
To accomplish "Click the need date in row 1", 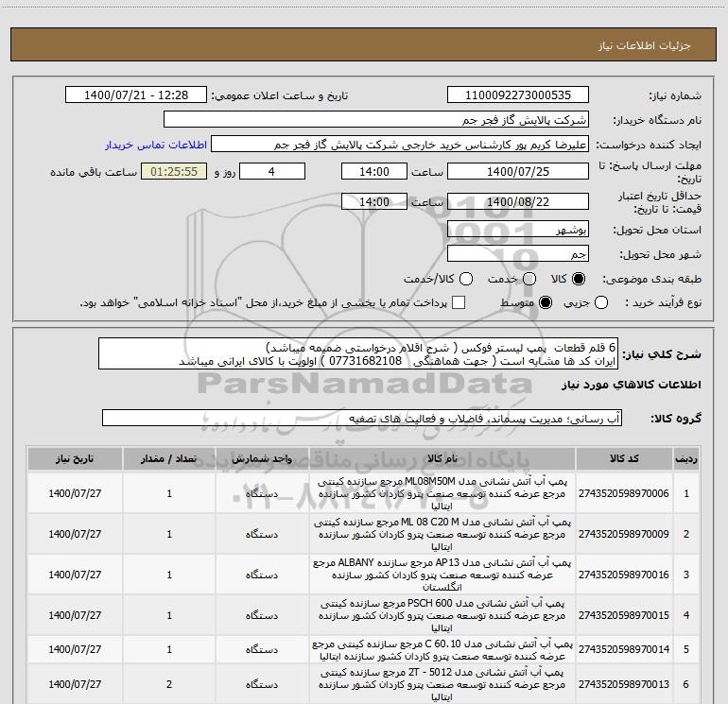I will [x=75, y=493].
